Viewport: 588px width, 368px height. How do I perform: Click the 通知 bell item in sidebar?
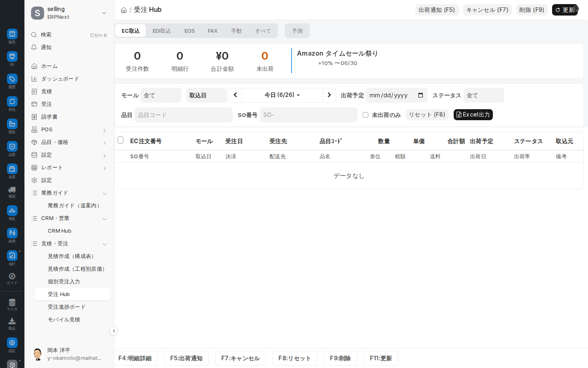pyautogui.click(x=69, y=47)
